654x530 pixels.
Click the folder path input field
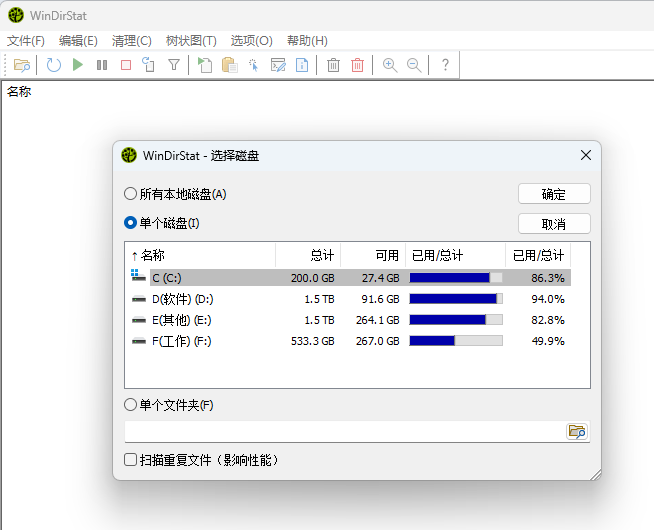[345, 431]
